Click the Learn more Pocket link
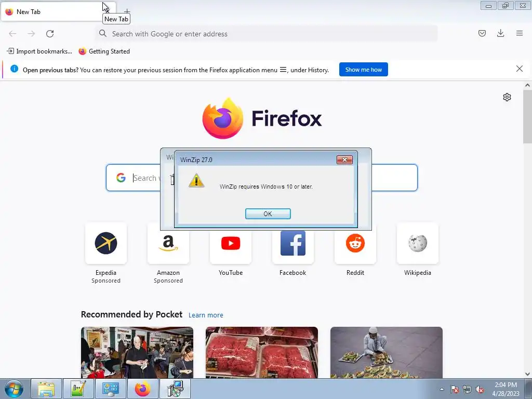This screenshot has height=399, width=532. click(206, 315)
